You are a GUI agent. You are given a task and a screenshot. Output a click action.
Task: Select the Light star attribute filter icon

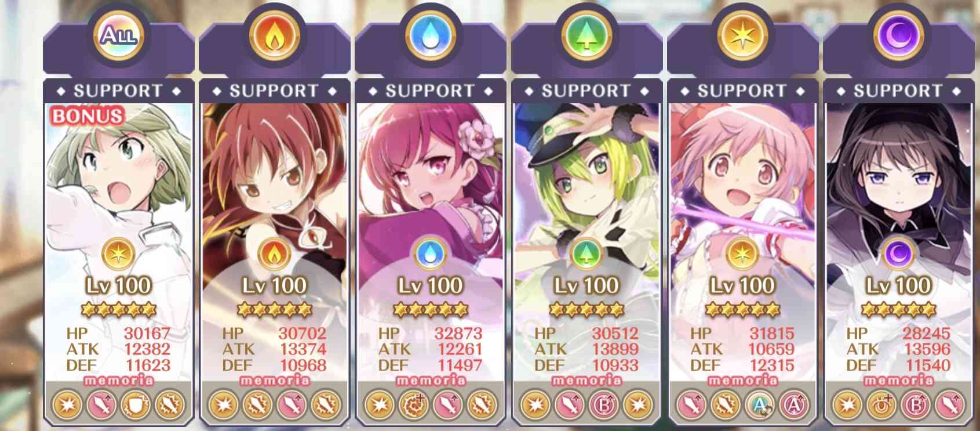coord(743,36)
